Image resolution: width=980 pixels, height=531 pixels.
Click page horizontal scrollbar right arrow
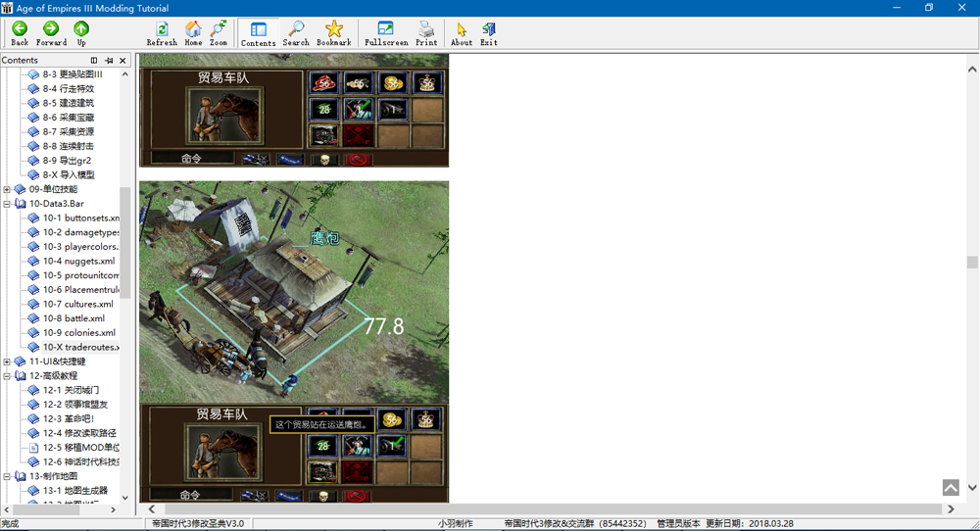(x=951, y=509)
